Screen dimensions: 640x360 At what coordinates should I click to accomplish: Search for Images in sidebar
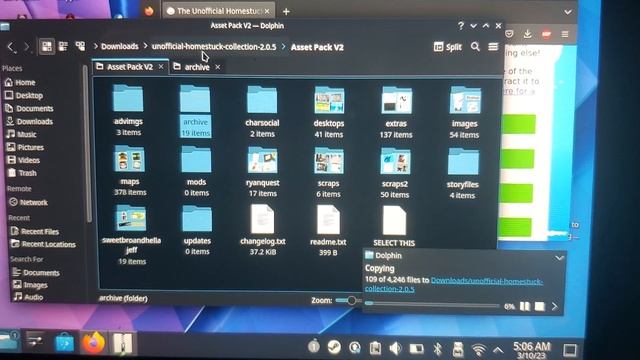(30, 285)
